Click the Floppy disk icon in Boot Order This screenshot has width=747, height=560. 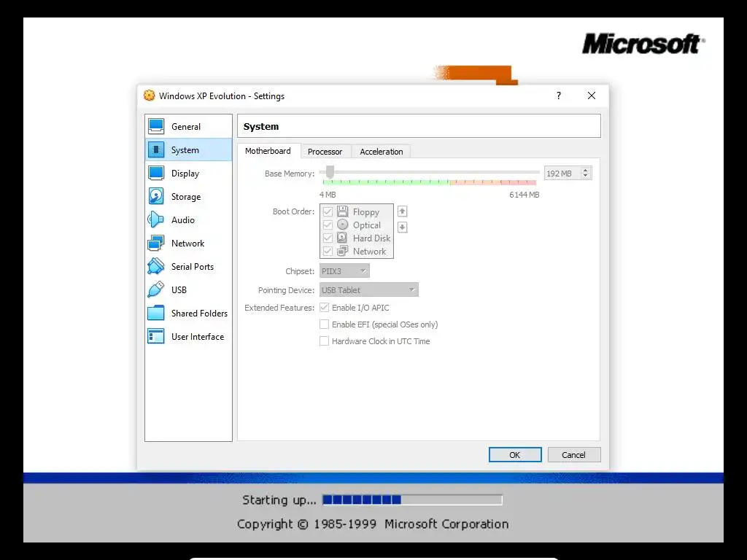pos(343,211)
